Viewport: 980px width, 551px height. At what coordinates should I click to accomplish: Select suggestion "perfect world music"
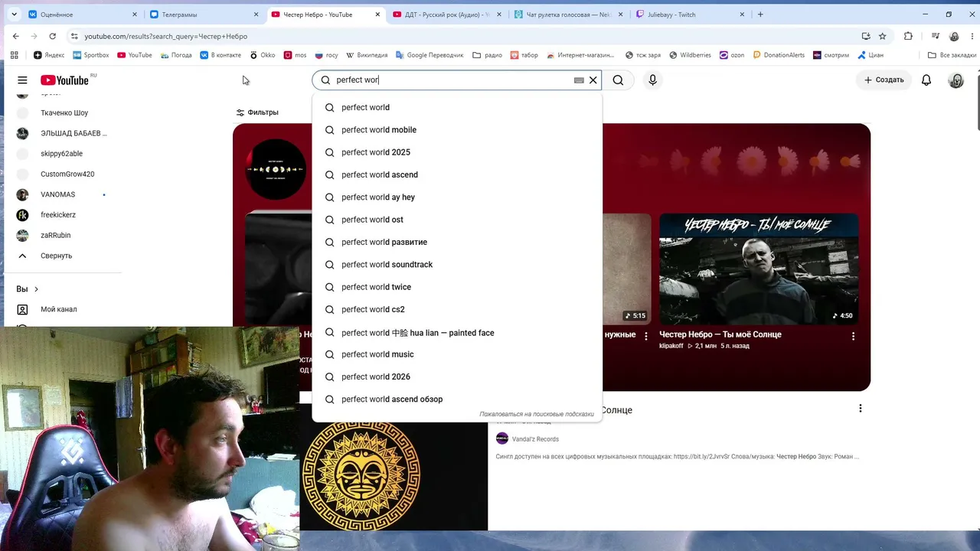457,354
